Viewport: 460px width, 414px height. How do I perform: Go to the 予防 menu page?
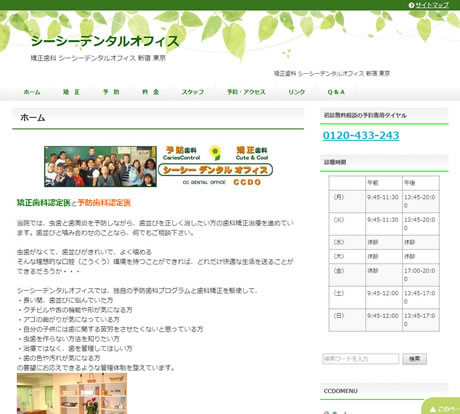tap(111, 92)
